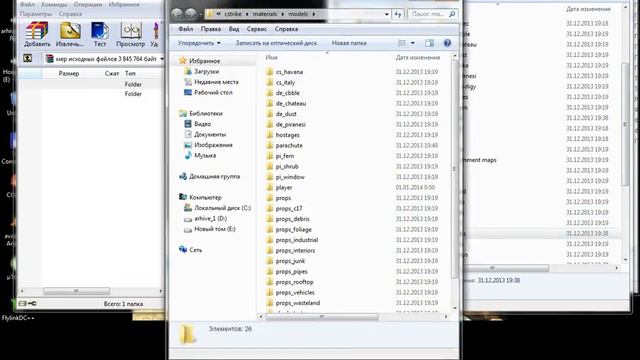
Task: Select Библиотеки in the navigation pane
Action: (x=206, y=113)
